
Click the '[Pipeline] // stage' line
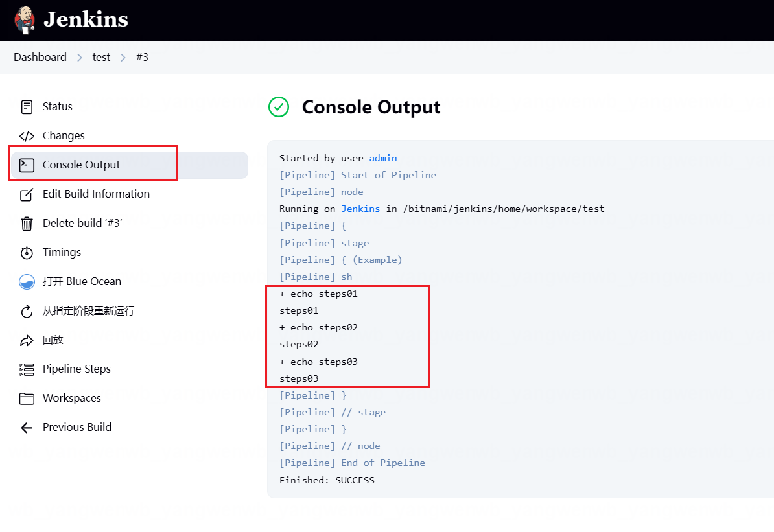333,412
